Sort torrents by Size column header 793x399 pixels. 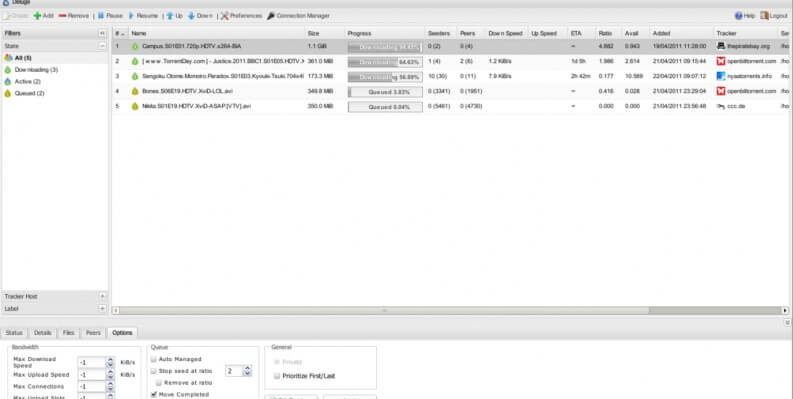click(x=325, y=33)
